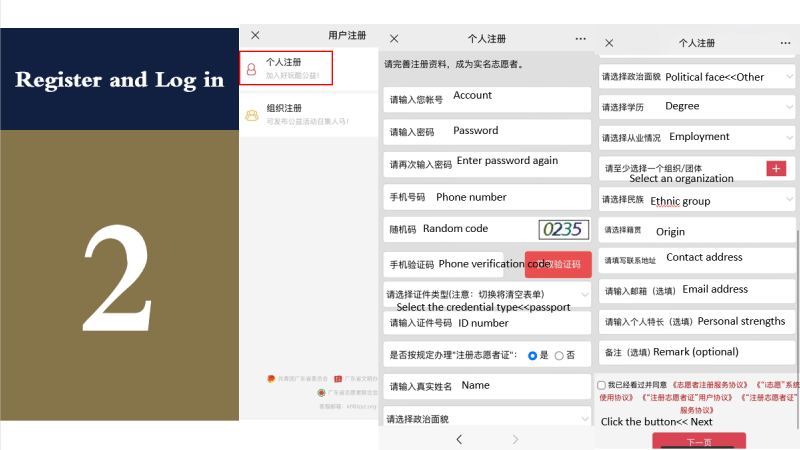Open the three-dots menu in middle panel

pos(581,39)
